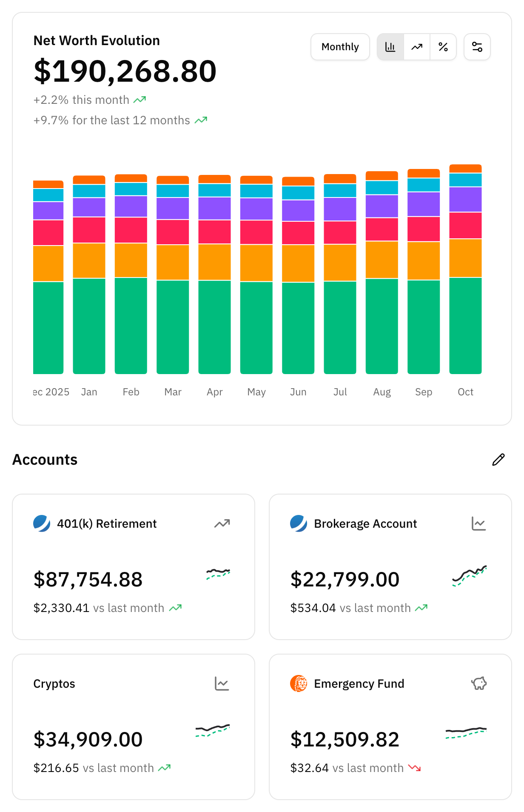Click the Emergency Fund sparkline
The height and width of the screenshot is (812, 524).
466,733
